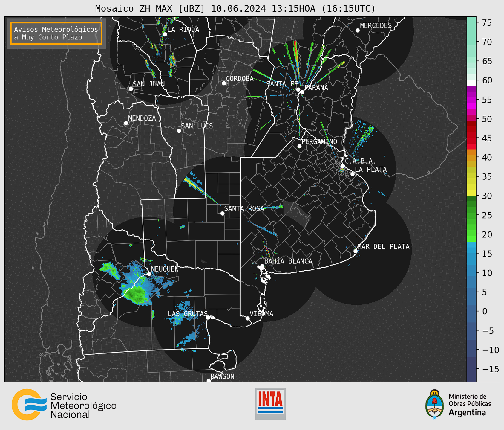Click the C.A.B.A. city marker dot

pos(343,166)
